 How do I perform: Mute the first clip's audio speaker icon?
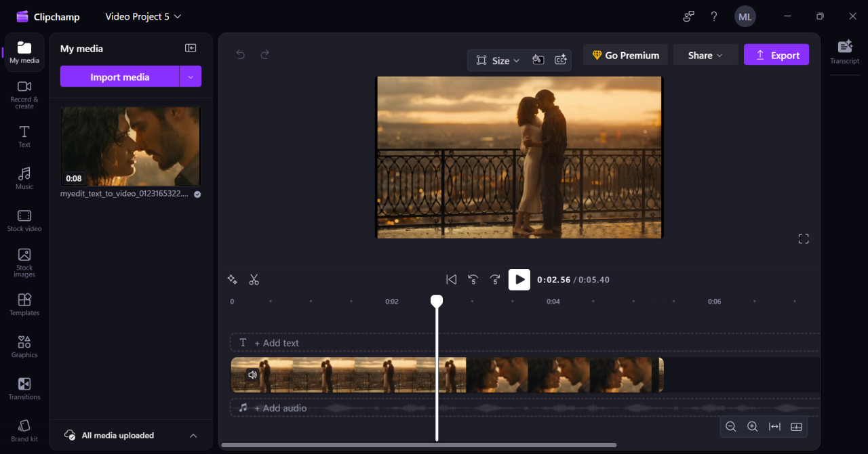click(x=252, y=374)
